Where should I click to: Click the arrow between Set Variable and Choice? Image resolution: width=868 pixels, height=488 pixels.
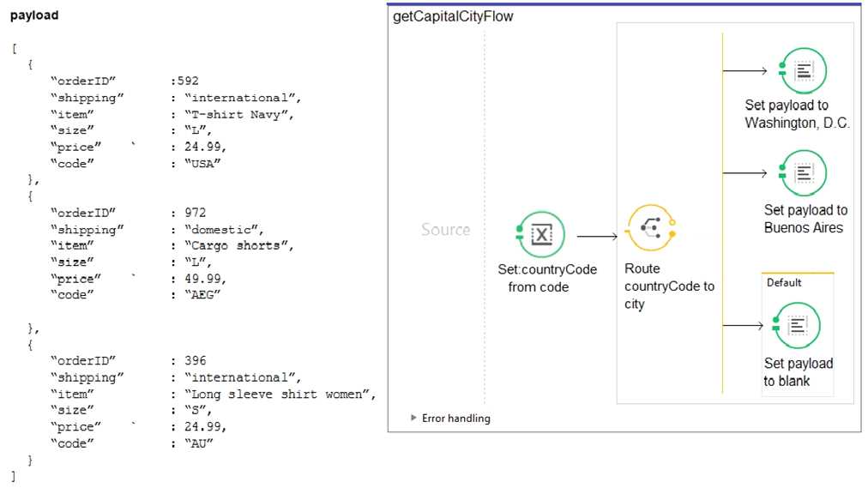(597, 236)
